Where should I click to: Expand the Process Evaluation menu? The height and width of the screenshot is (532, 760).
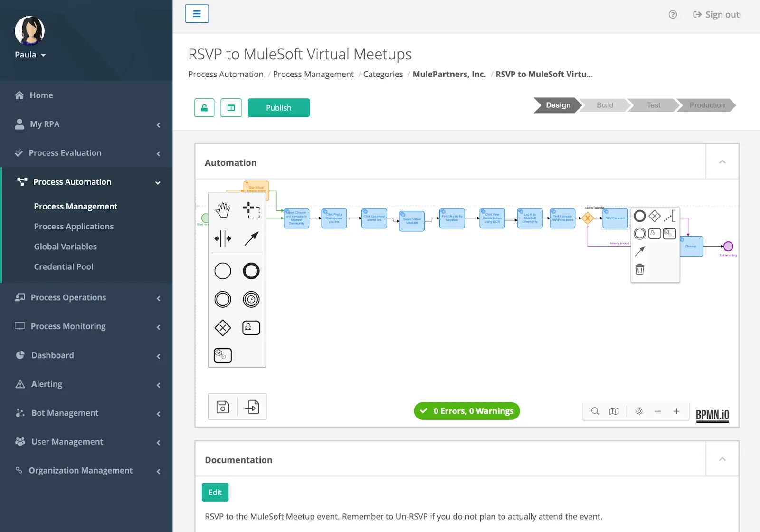click(86, 153)
